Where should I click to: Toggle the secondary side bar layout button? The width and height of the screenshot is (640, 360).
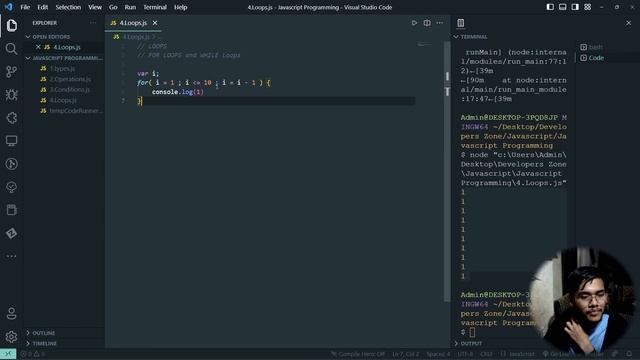[x=575, y=7]
